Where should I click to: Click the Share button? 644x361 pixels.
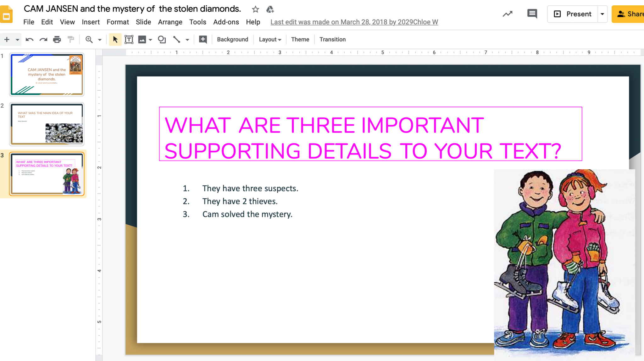(628, 14)
